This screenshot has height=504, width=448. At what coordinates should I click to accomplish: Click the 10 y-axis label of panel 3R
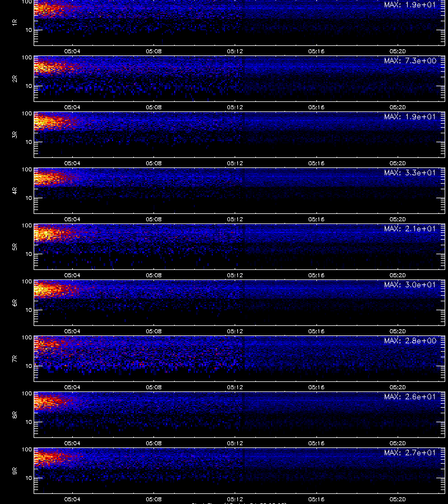(x=29, y=142)
